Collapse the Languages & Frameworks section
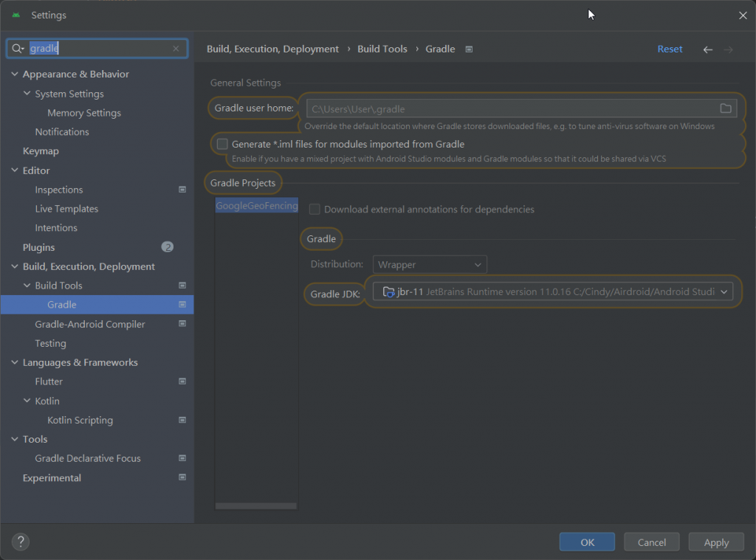The image size is (756, 560). click(x=15, y=362)
